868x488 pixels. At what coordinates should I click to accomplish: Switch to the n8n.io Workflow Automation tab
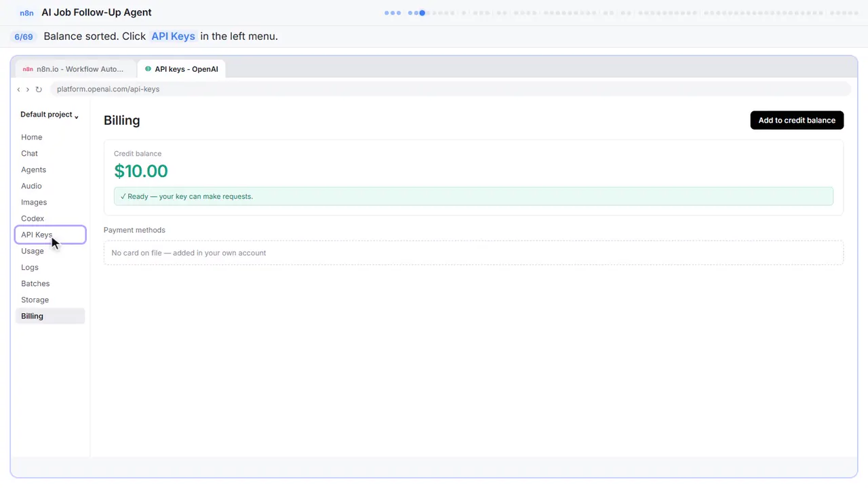point(73,69)
